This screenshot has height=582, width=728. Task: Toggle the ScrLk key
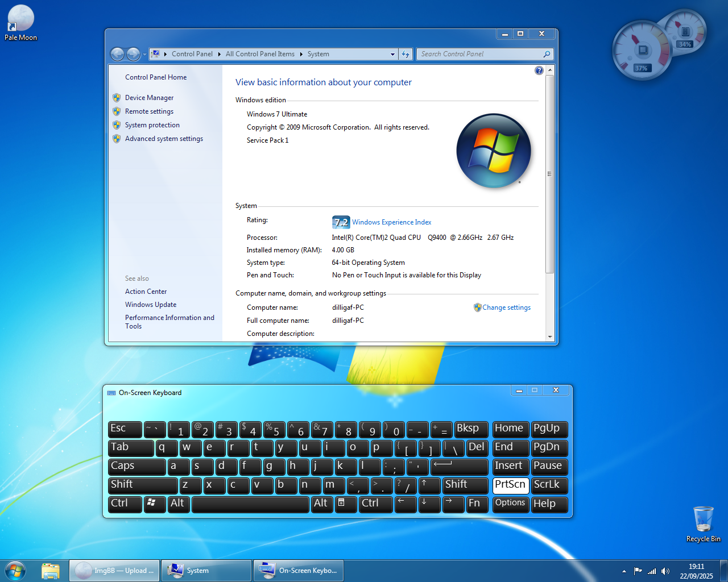(549, 485)
